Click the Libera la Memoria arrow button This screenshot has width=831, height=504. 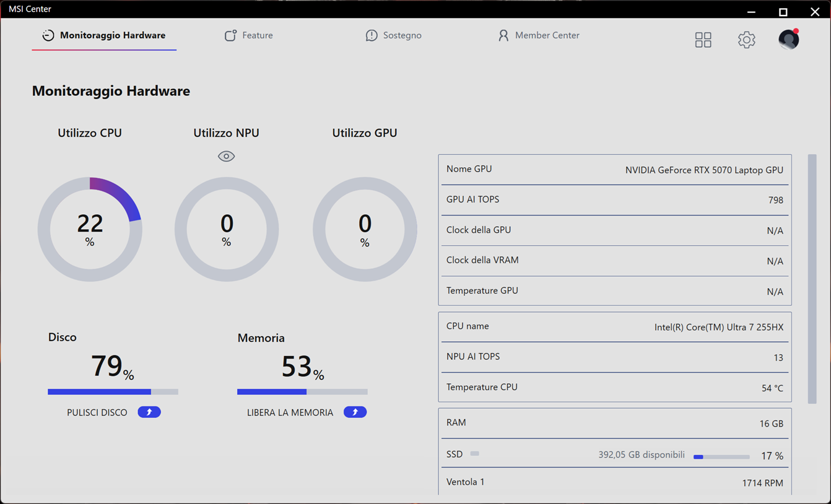(x=355, y=412)
